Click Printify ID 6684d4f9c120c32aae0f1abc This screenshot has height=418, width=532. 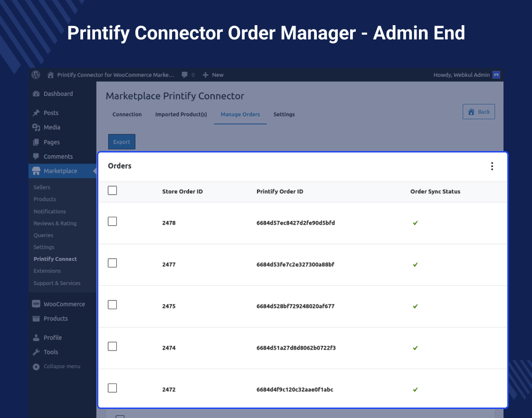tap(295, 390)
